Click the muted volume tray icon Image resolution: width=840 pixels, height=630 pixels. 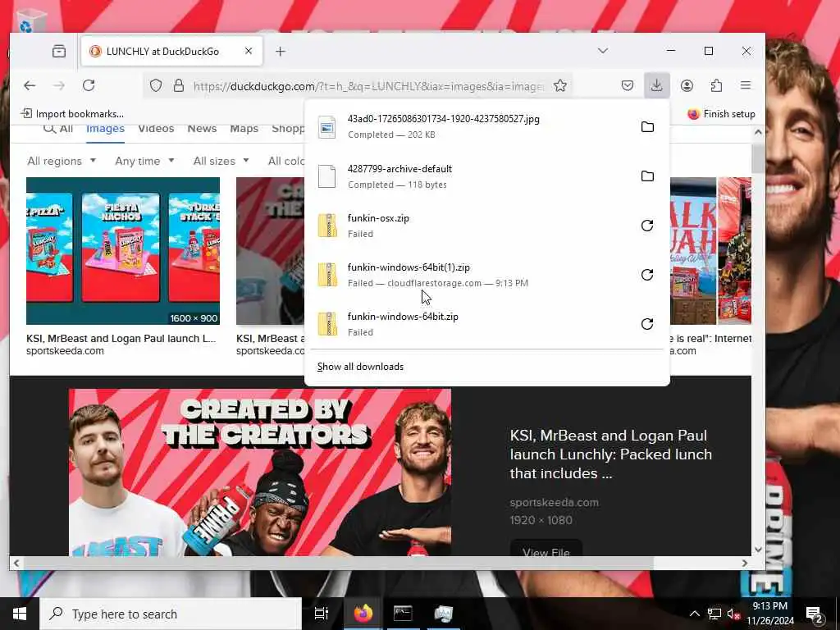point(733,614)
